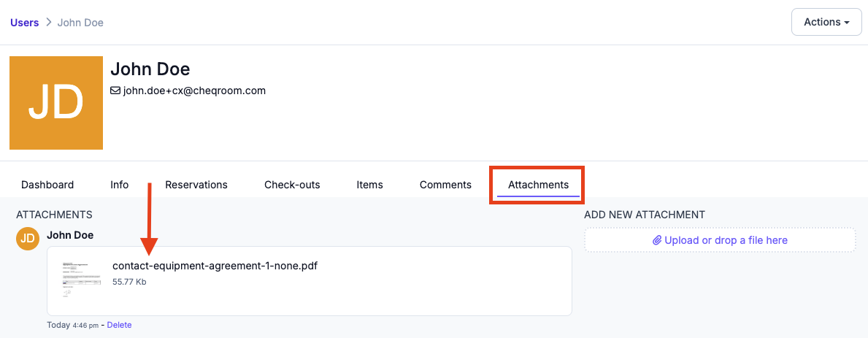Viewport: 868px width, 338px height.
Task: Click the envelope icon next to email
Action: 115,91
